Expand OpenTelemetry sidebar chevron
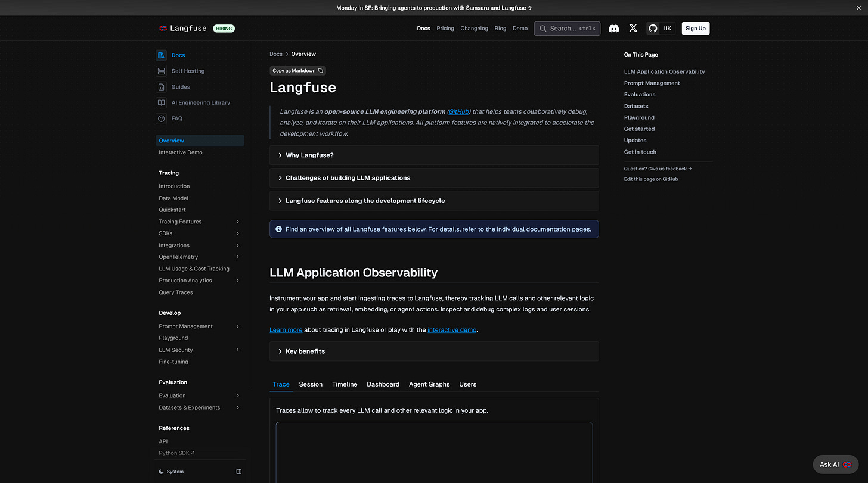Image resolution: width=868 pixels, height=483 pixels. point(238,257)
